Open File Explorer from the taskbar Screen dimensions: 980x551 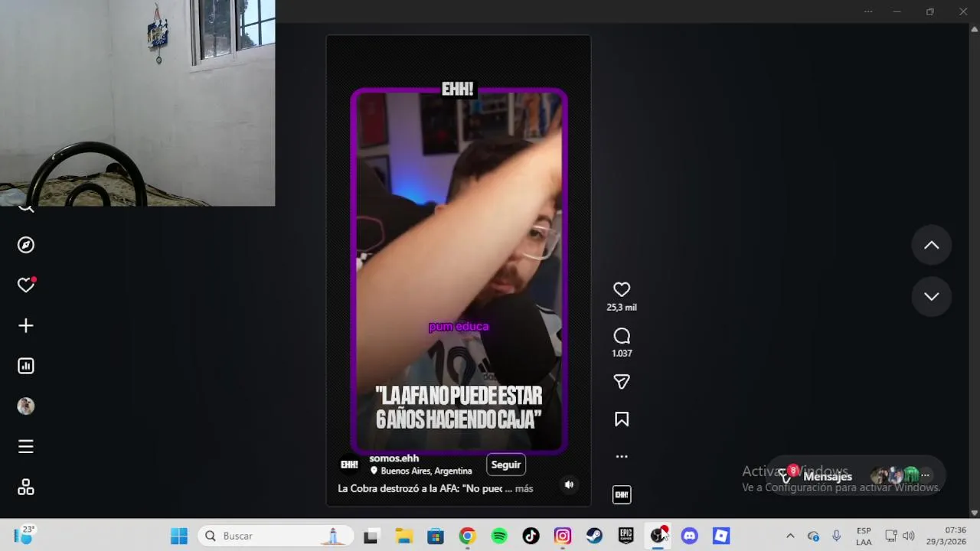(403, 536)
